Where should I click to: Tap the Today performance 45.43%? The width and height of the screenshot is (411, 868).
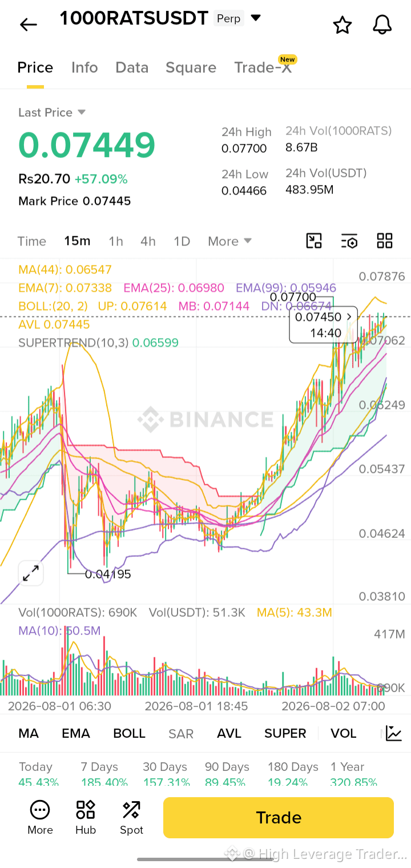(38, 783)
